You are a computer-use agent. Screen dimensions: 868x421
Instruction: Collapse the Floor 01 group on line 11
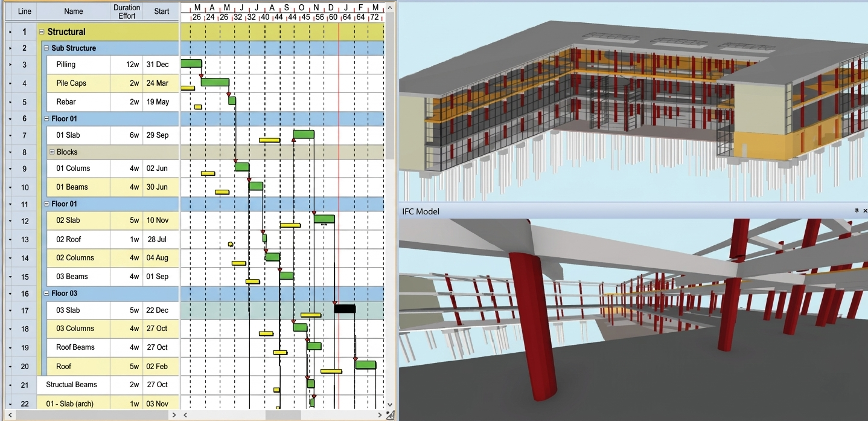[46, 204]
